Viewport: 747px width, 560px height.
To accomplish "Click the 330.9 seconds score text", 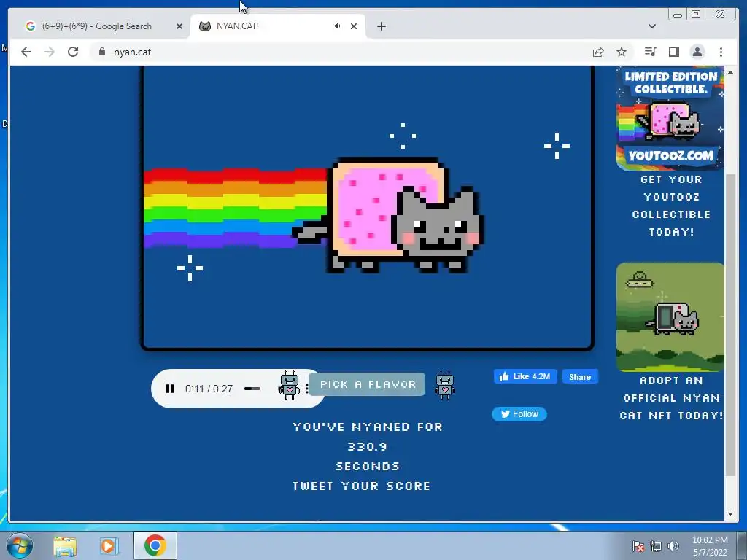I will point(367,447).
